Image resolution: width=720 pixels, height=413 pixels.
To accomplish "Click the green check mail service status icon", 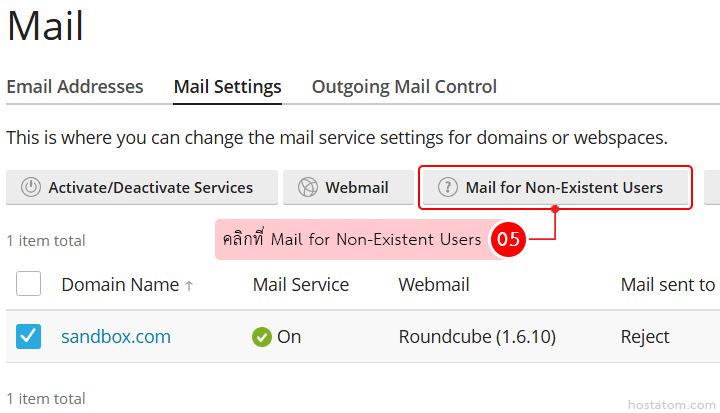I will [x=262, y=337].
